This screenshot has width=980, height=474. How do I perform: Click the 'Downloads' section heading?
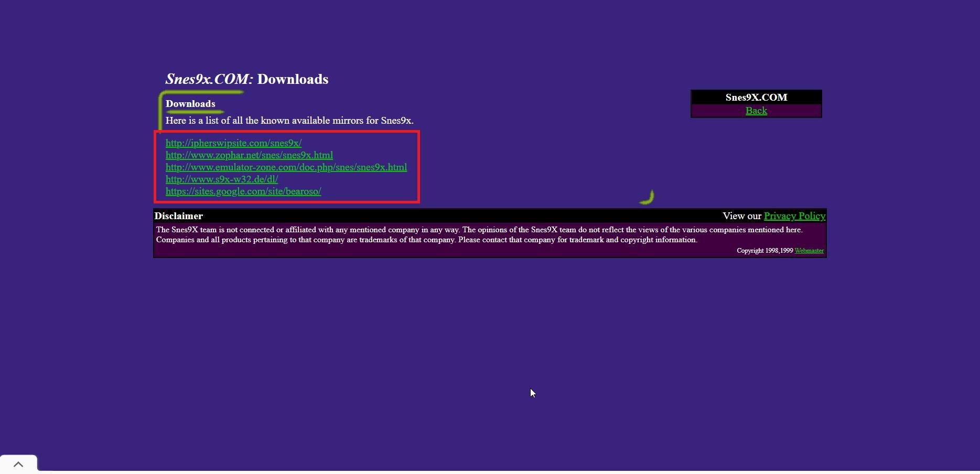pos(190,104)
